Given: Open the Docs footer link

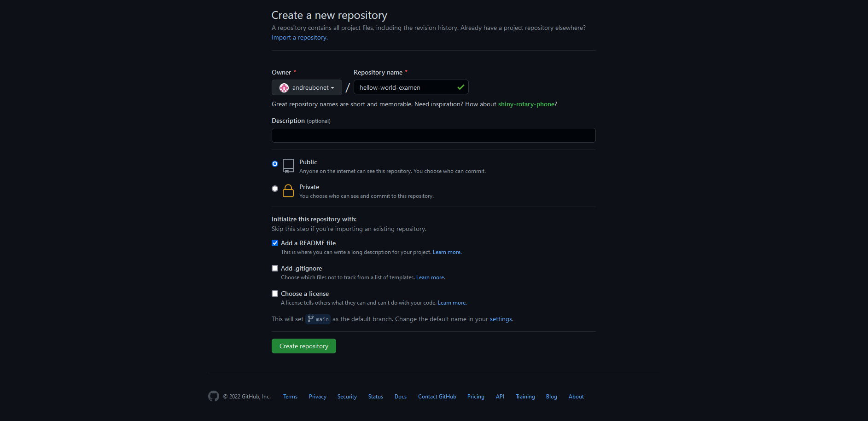Looking at the screenshot, I should [400, 396].
